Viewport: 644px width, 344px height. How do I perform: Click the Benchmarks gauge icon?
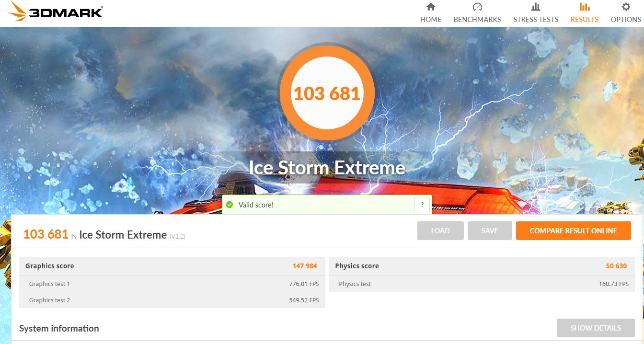(477, 7)
